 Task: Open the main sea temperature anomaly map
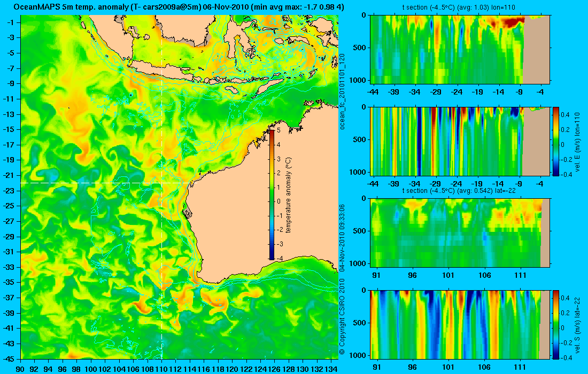pos(179,187)
